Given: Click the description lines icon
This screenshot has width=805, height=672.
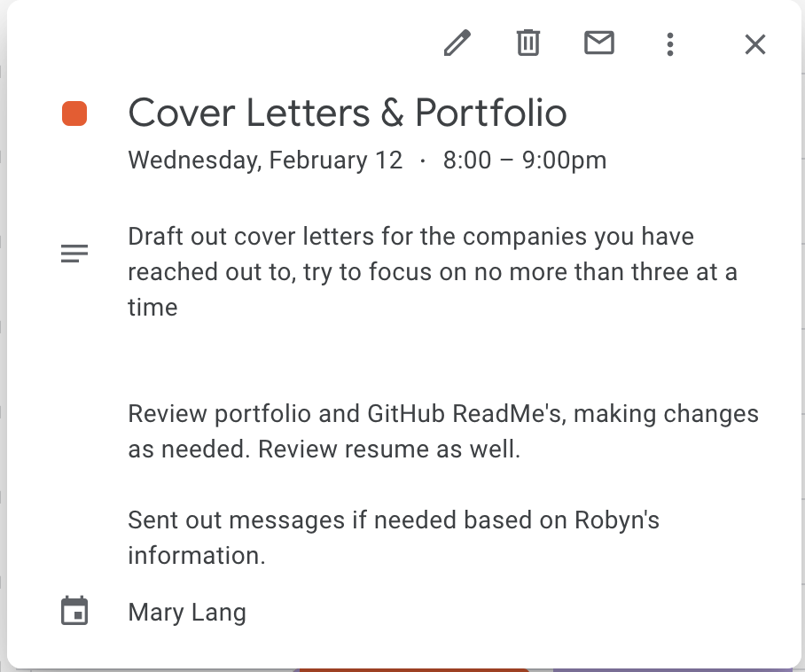Looking at the screenshot, I should pyautogui.click(x=74, y=253).
